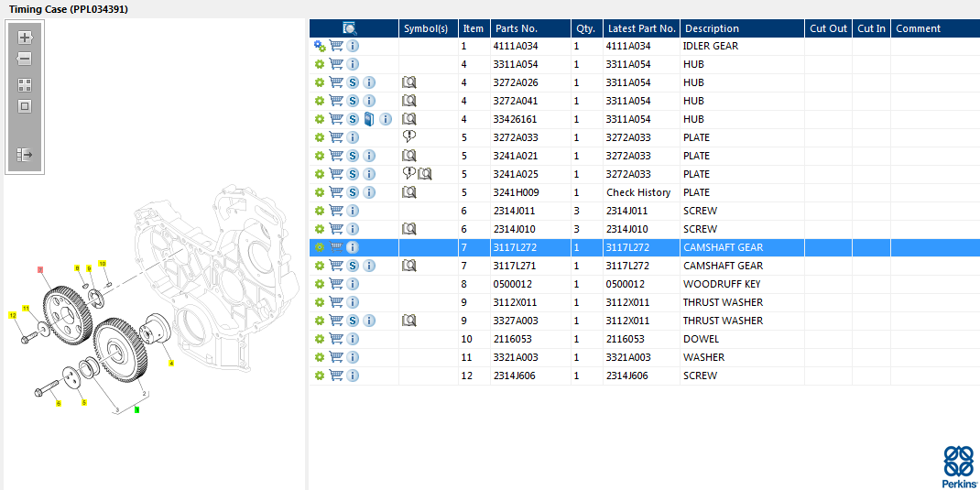Click the Cut Out column header
The height and width of the screenshot is (490, 980).
click(828, 28)
